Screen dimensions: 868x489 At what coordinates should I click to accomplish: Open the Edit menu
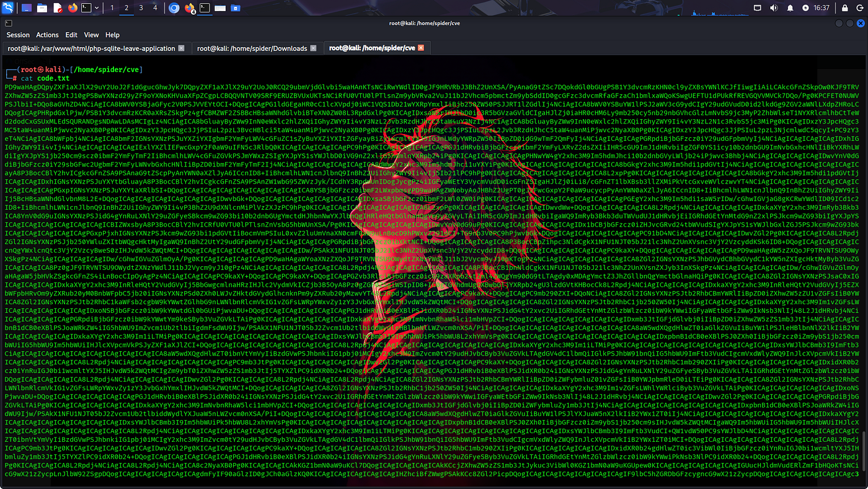click(71, 35)
